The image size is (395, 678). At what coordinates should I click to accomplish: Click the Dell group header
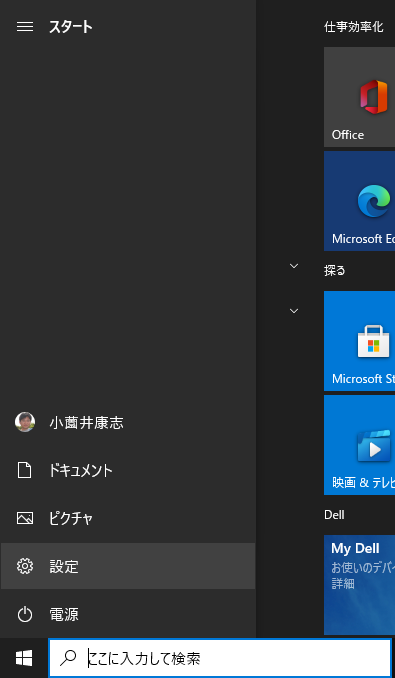[x=334, y=515]
